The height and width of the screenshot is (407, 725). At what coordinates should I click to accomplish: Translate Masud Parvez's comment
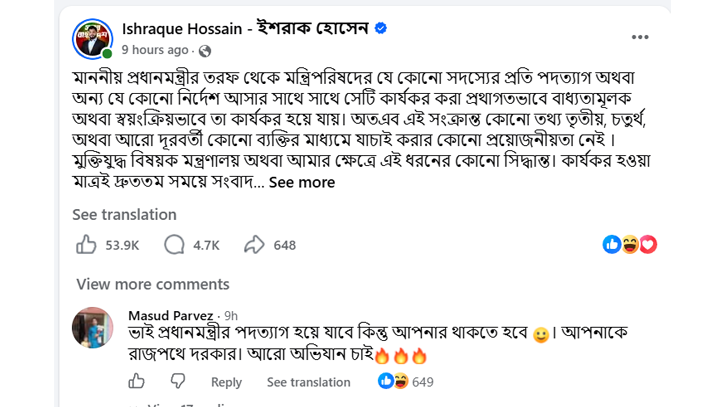(x=308, y=382)
